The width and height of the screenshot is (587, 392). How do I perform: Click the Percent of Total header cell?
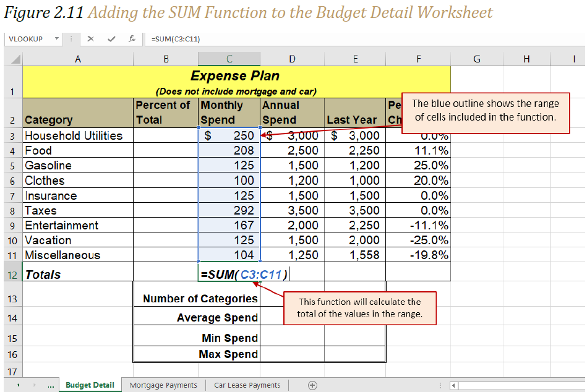tap(166, 113)
